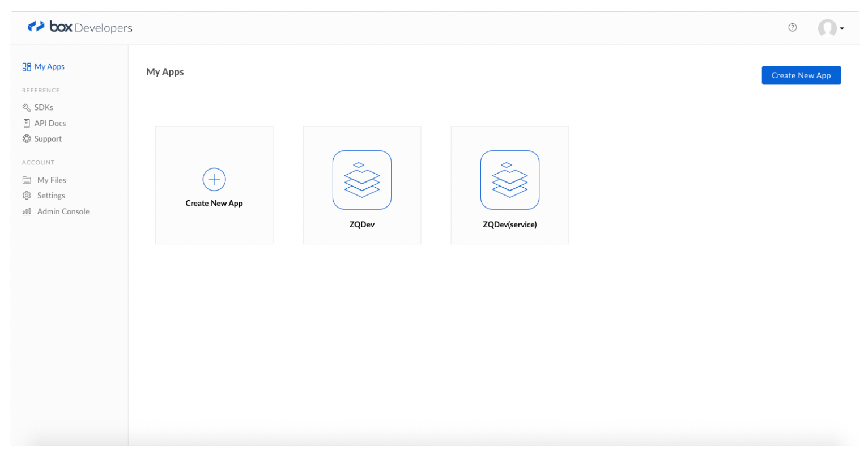This screenshot has height=457, width=868.
Task: Open the ZQDev(service) app stack icon
Action: (510, 180)
